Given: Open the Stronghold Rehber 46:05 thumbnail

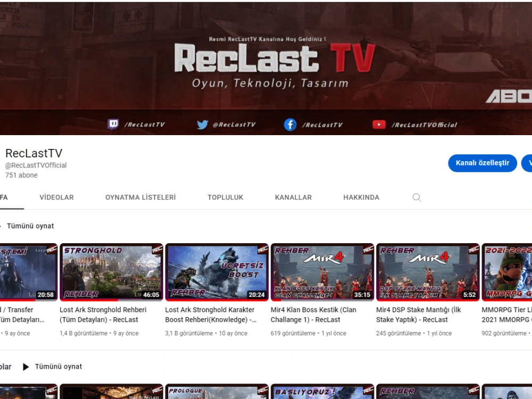Looking at the screenshot, I should [x=111, y=272].
